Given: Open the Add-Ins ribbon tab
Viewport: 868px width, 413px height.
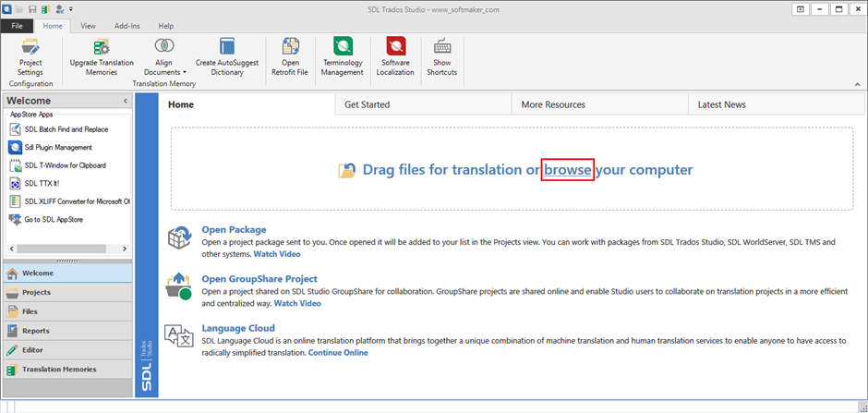Looking at the screenshot, I should (x=127, y=26).
